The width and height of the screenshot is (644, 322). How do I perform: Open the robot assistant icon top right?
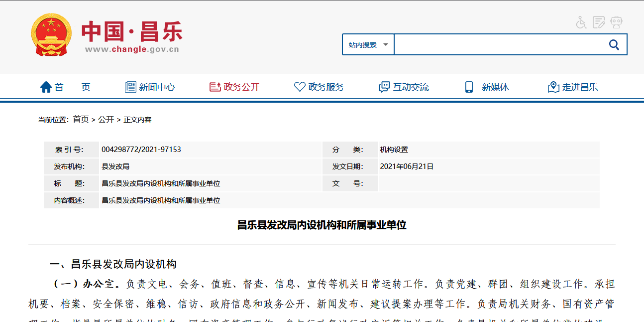[x=616, y=22]
